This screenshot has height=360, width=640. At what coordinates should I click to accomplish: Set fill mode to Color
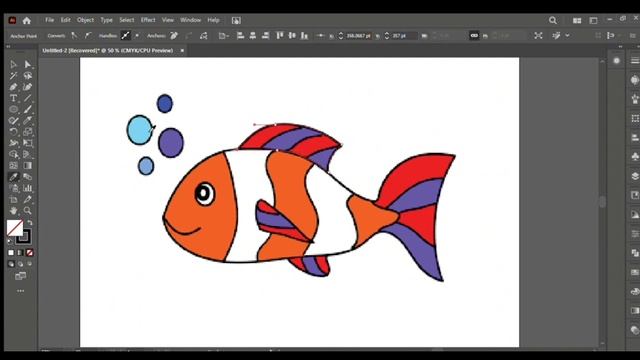click(x=11, y=253)
